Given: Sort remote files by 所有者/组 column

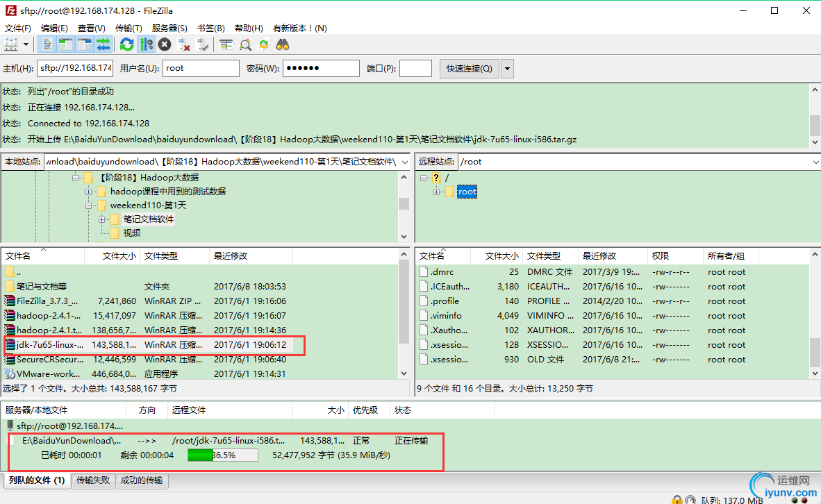Looking at the screenshot, I should pyautogui.click(x=731, y=256).
